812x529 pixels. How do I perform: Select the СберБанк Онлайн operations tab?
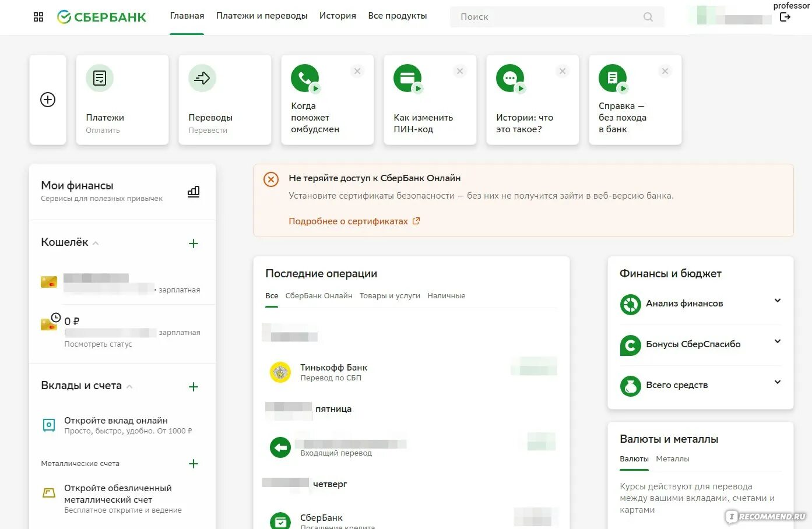pos(319,296)
